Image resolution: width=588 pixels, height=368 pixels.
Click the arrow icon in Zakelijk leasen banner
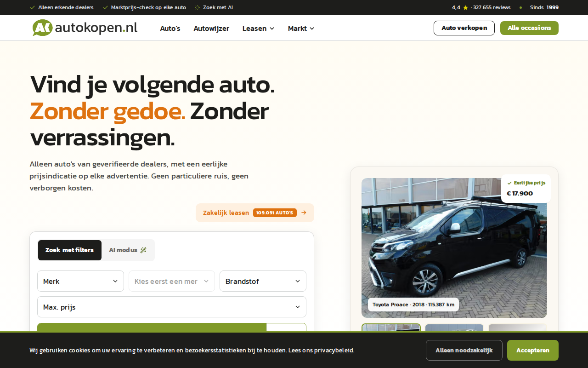point(304,213)
